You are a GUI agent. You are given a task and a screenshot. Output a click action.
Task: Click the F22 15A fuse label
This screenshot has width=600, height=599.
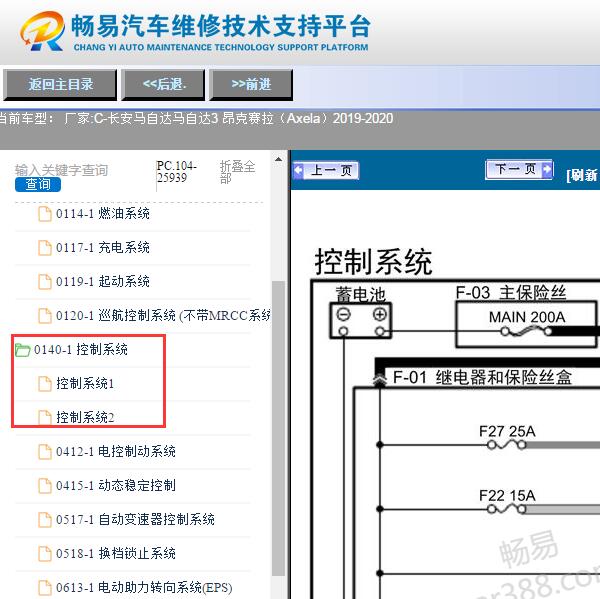[x=507, y=496]
